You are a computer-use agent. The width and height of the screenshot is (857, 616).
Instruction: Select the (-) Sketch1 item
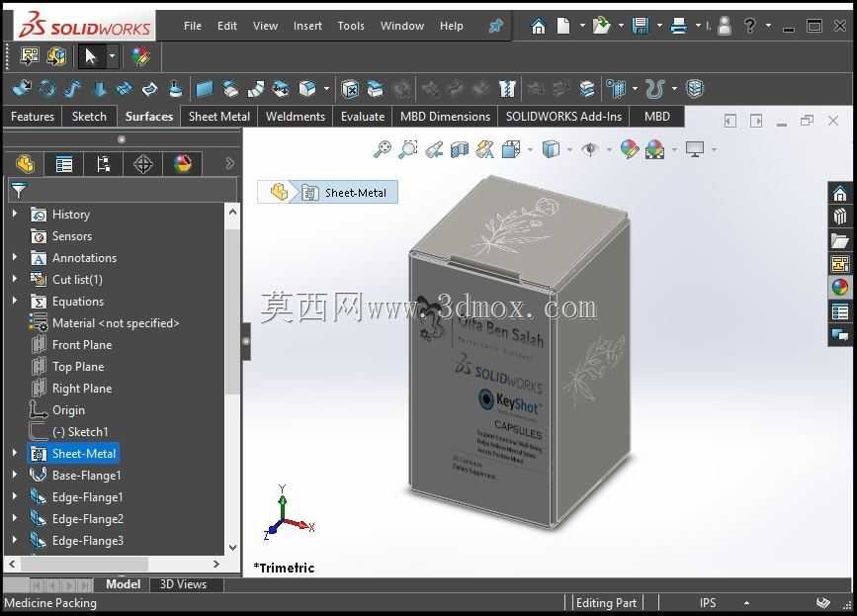point(80,432)
